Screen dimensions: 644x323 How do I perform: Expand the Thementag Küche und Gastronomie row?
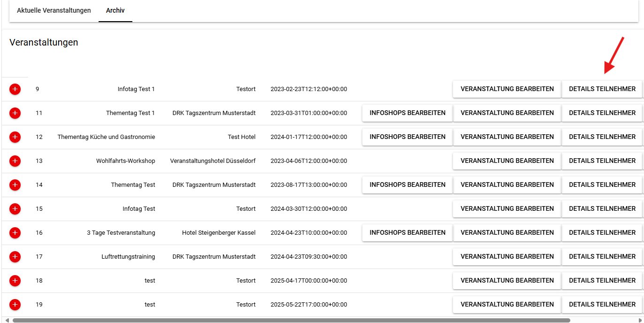click(x=15, y=137)
